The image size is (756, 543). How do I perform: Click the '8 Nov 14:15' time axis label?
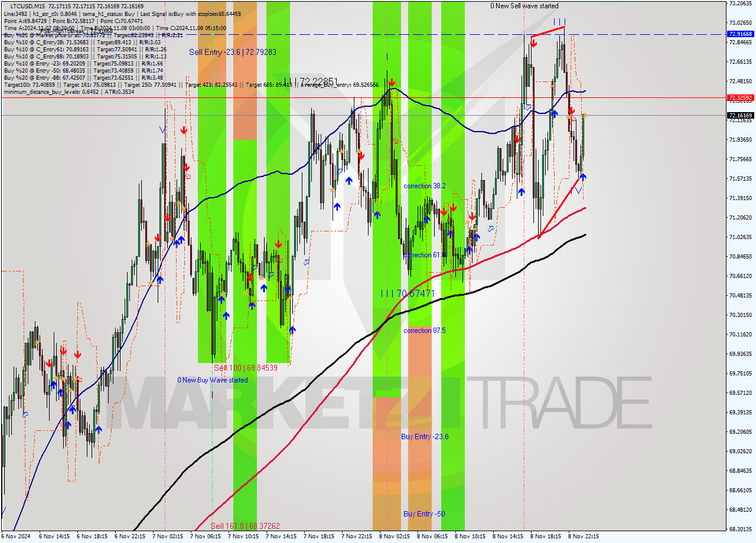509,537
